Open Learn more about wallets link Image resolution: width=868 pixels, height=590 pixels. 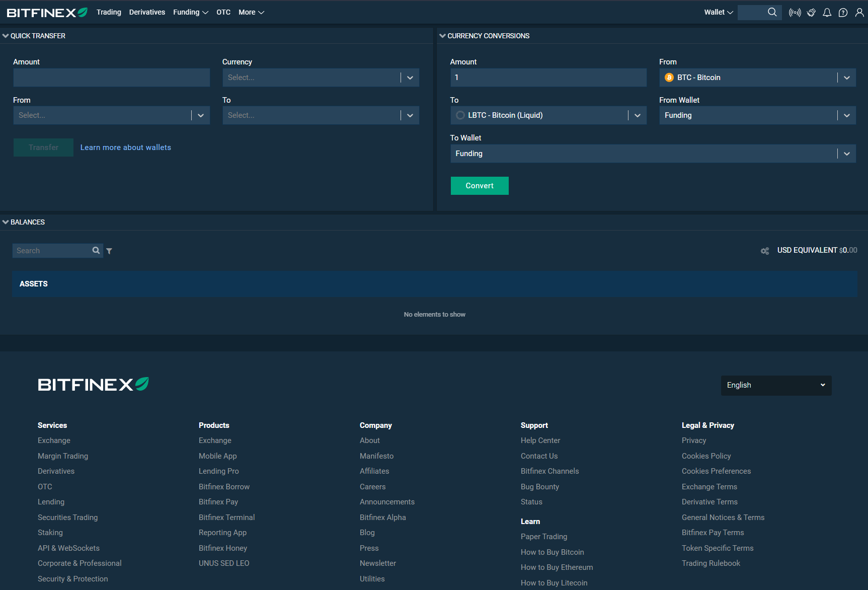point(126,148)
